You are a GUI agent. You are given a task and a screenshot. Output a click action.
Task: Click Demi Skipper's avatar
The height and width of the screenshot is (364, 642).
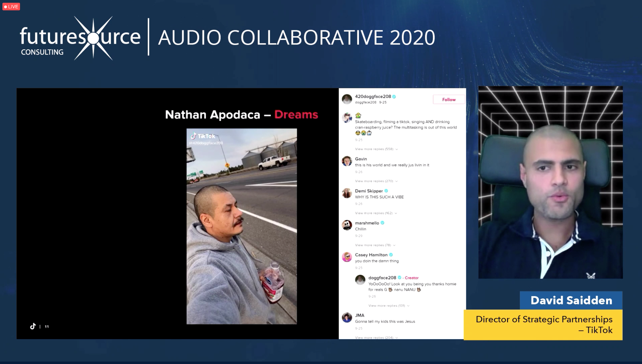click(x=347, y=193)
